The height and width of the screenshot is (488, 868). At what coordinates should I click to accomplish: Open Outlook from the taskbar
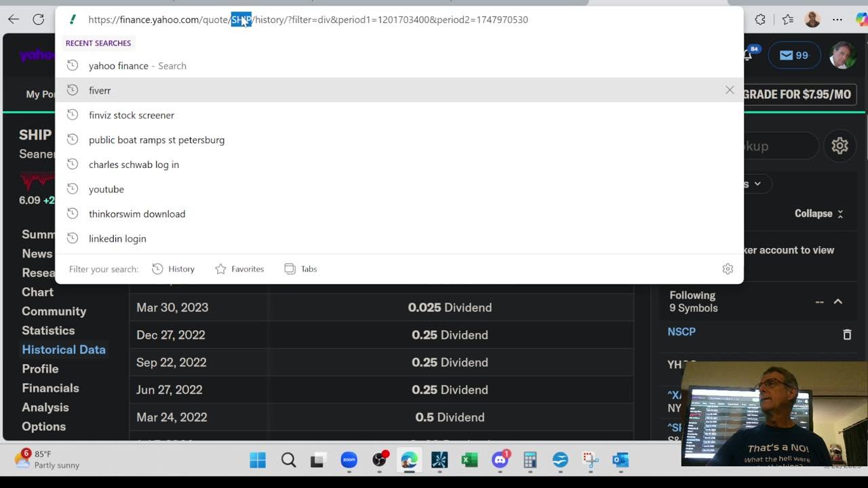(620, 461)
